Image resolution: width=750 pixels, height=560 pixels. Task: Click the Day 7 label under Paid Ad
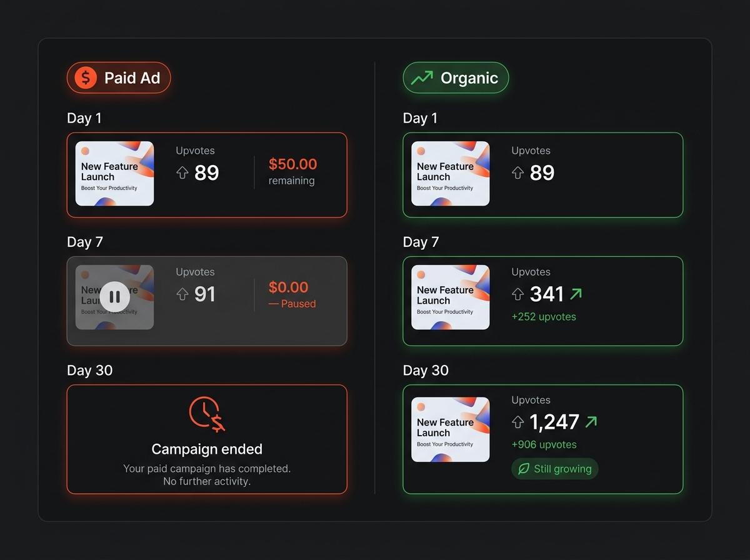[85, 242]
